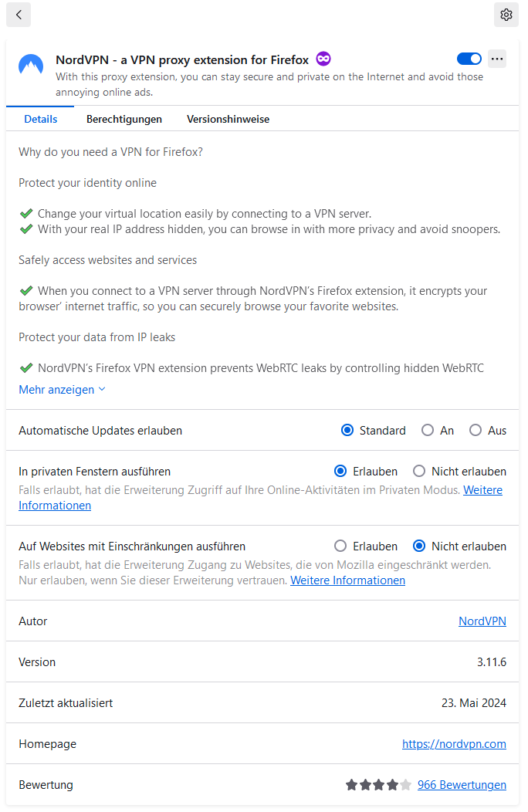Click the rating stars
Screen dimensions: 528x812
[x=378, y=785]
